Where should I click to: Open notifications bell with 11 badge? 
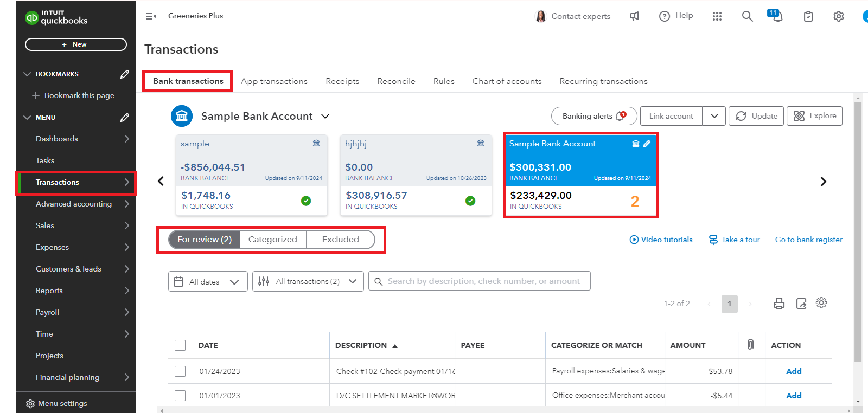pos(775,15)
